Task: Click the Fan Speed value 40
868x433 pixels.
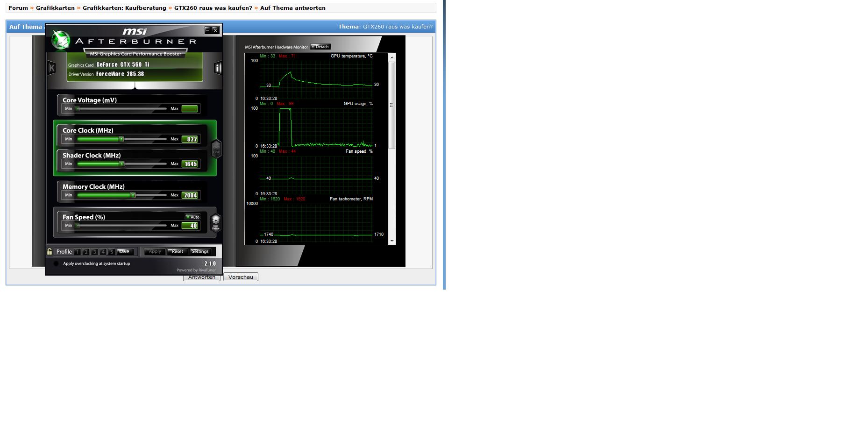Action: (x=190, y=226)
